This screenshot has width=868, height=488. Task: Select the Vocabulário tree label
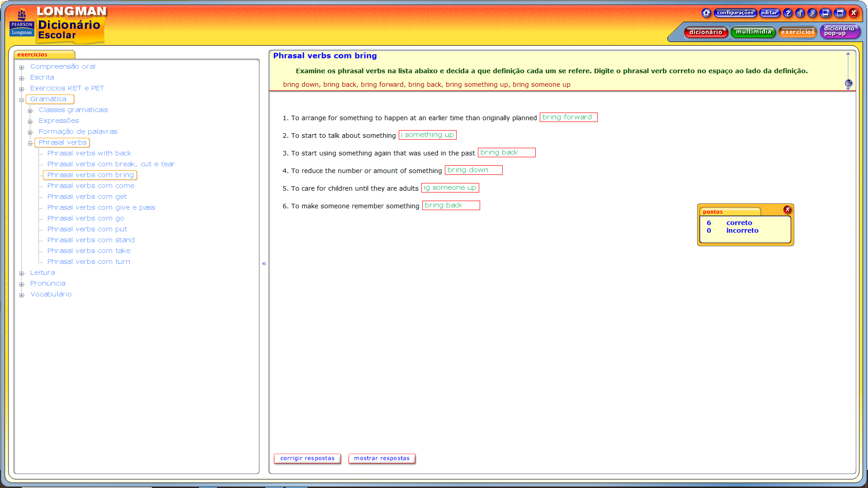(51, 294)
